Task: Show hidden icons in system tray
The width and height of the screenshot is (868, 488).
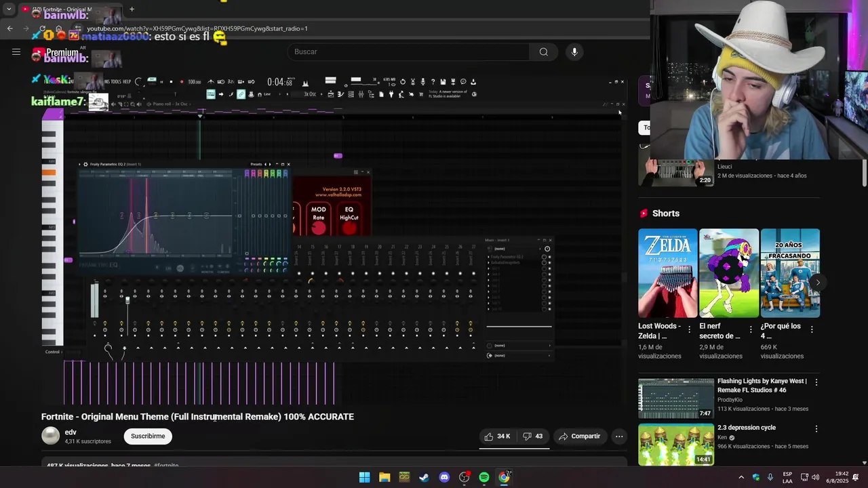Action: (x=741, y=477)
